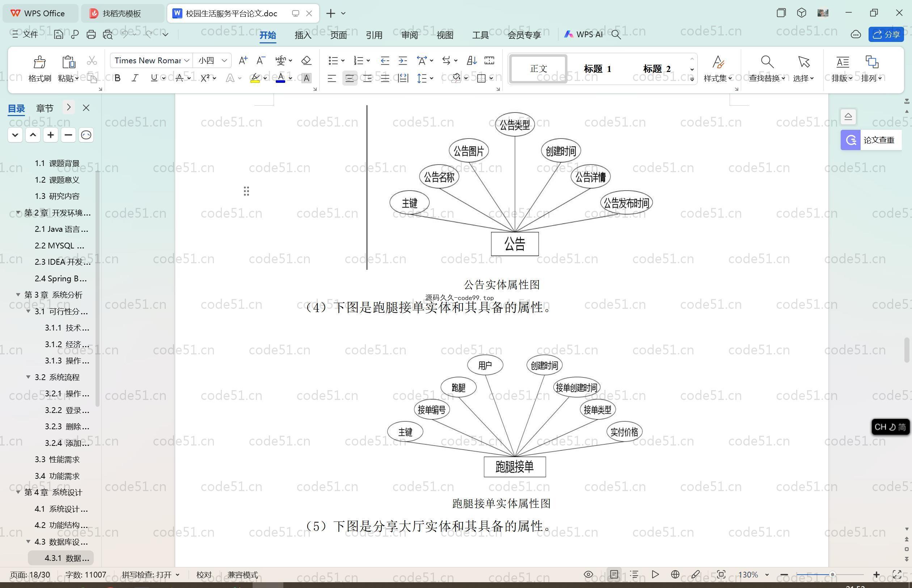Viewport: 912px width, 588px height.
Task: Set left paragraph alignment
Action: pyautogui.click(x=332, y=78)
